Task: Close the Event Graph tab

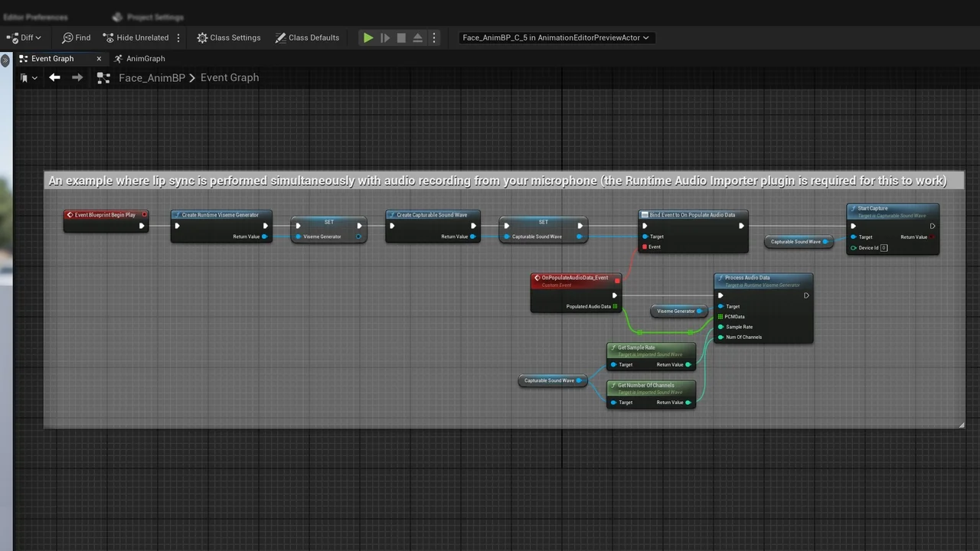Action: (x=99, y=58)
